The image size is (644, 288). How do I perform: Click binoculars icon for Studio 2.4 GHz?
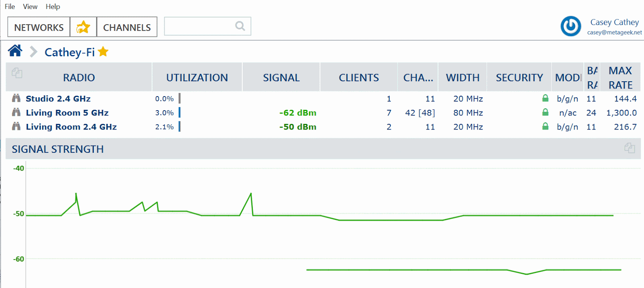pyautogui.click(x=16, y=99)
